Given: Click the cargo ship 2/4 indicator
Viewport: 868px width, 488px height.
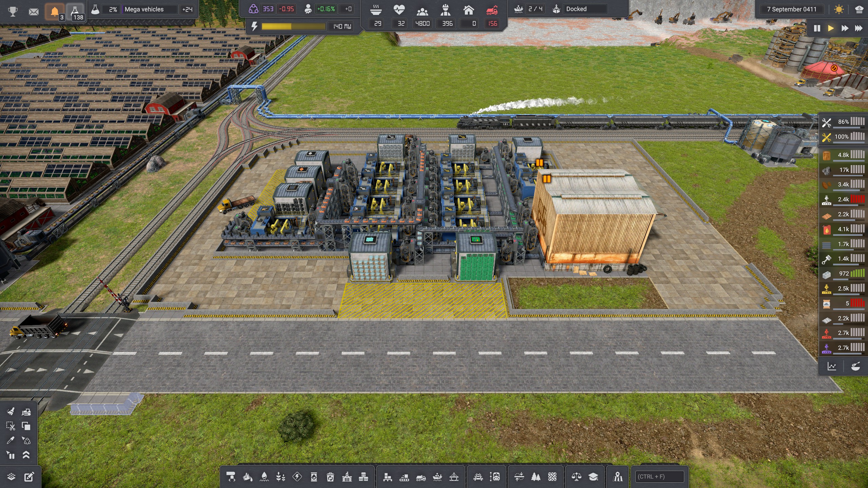Looking at the screenshot, I should coord(529,9).
